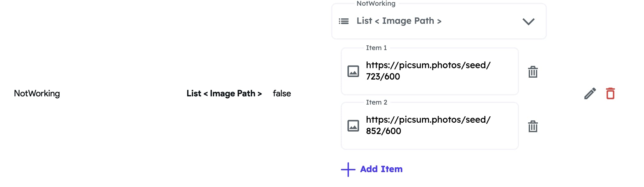Click the bold List < Image Path > type label
The width and height of the screenshot is (644, 187).
click(x=224, y=93)
